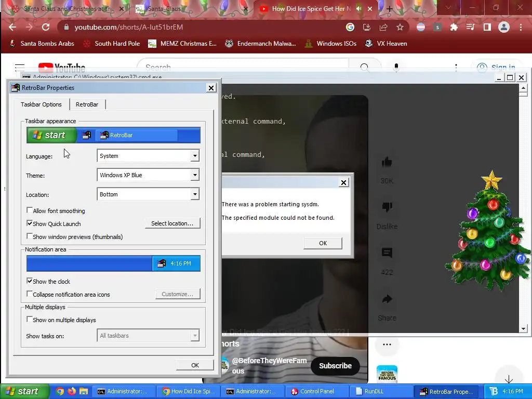Viewport: 532px width, 399px height.
Task: Open File Explorer folder in Quick Launch
Action: coord(84,391)
